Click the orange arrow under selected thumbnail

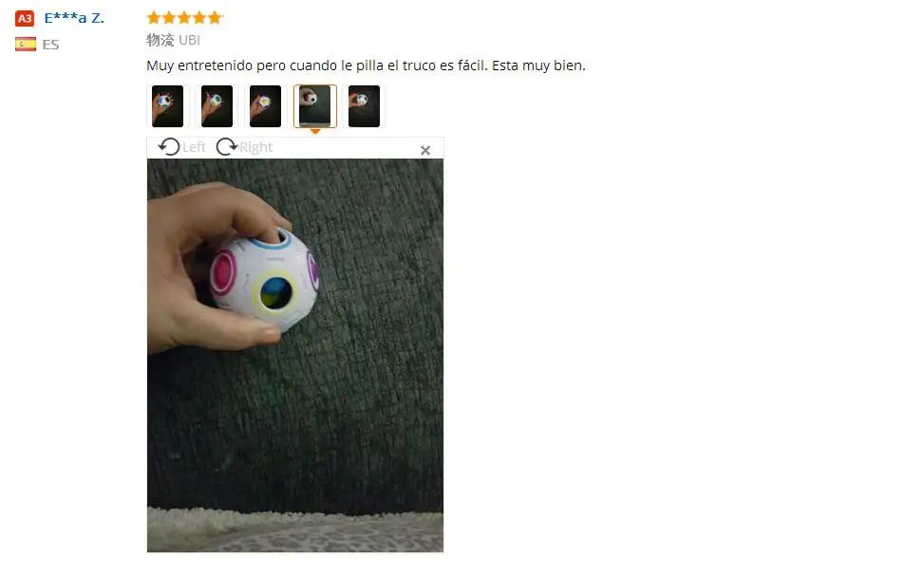coord(315,132)
